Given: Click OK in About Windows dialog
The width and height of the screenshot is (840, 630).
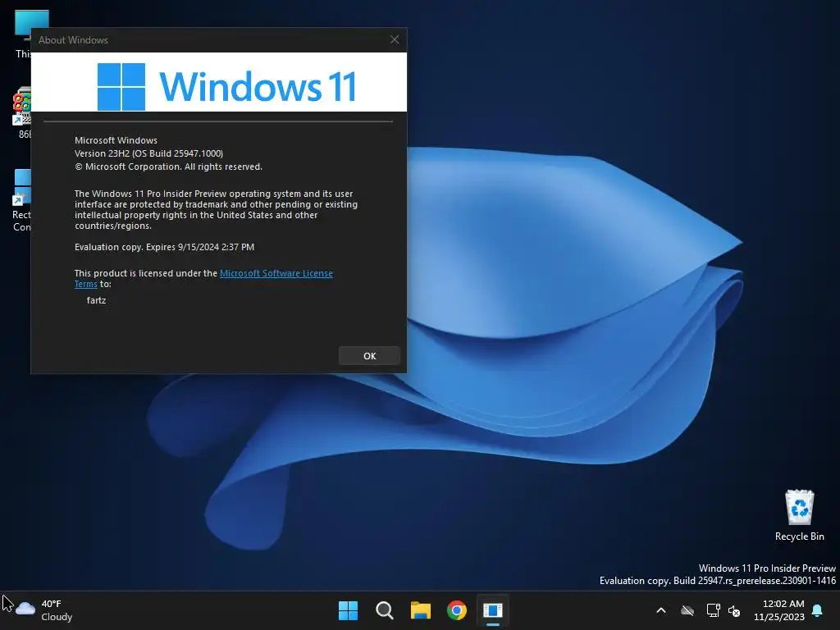Looking at the screenshot, I should pyautogui.click(x=369, y=356).
